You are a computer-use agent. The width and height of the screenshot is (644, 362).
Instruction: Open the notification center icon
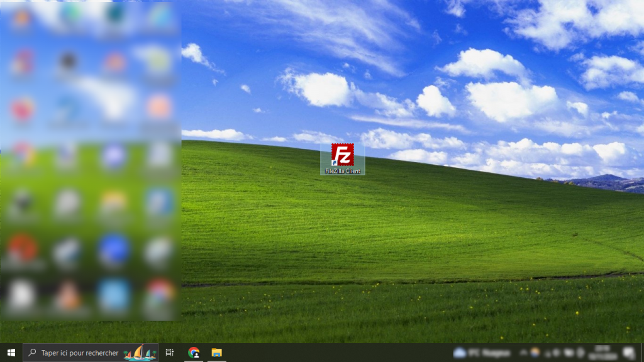coord(628,353)
